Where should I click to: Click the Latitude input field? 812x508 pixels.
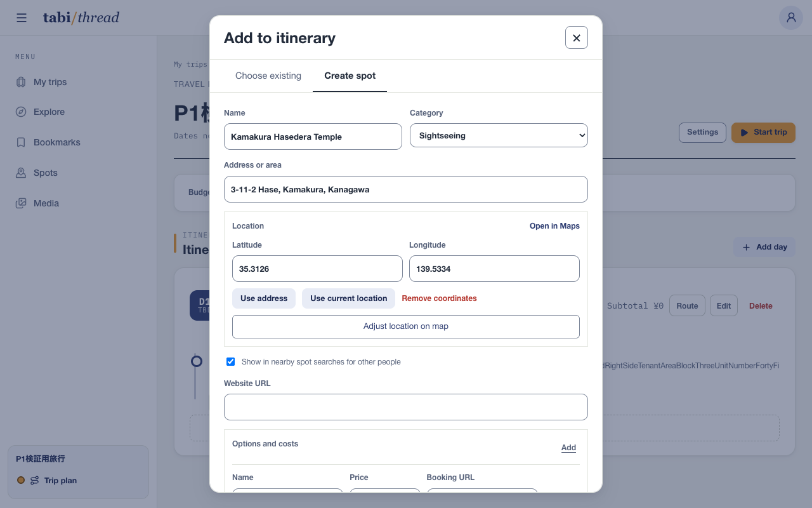point(317,269)
